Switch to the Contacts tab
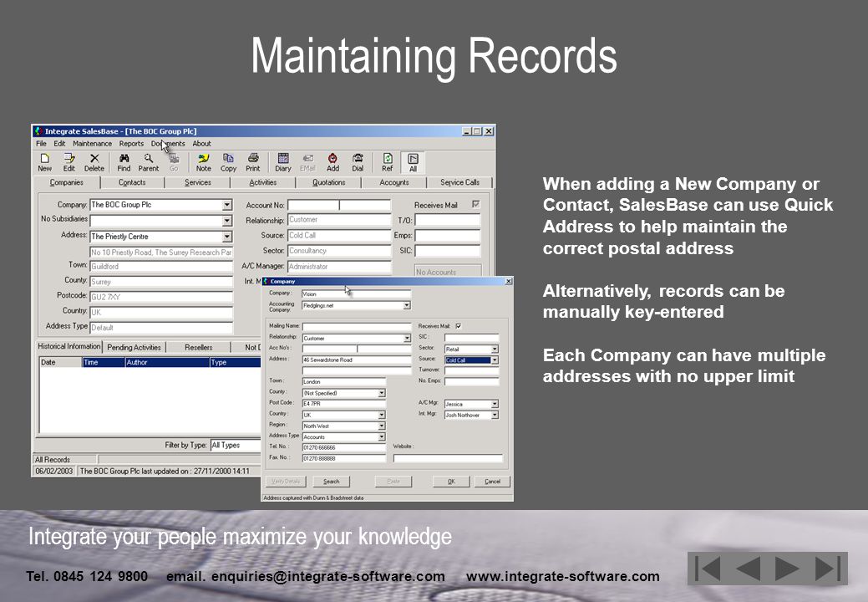This screenshot has width=868, height=602. [132, 182]
